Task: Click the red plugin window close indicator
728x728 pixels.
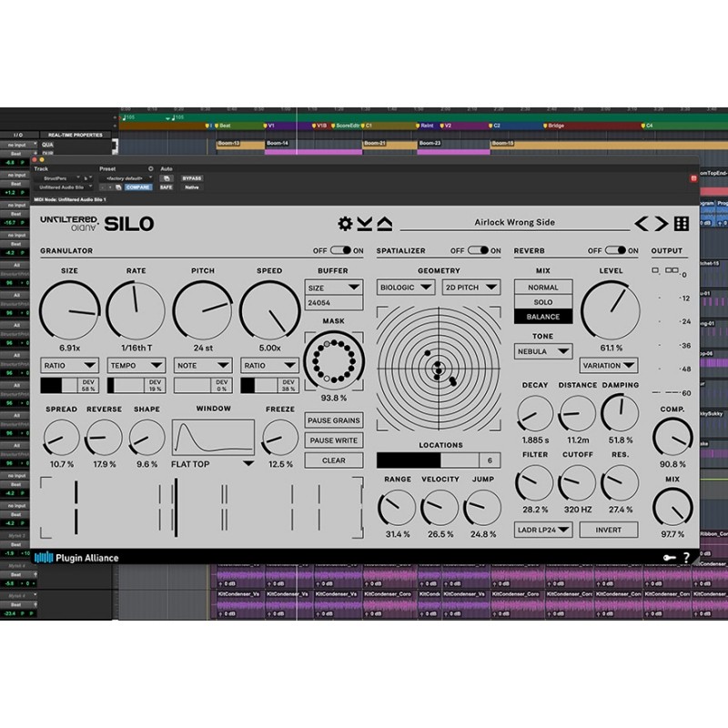Action: point(693,178)
